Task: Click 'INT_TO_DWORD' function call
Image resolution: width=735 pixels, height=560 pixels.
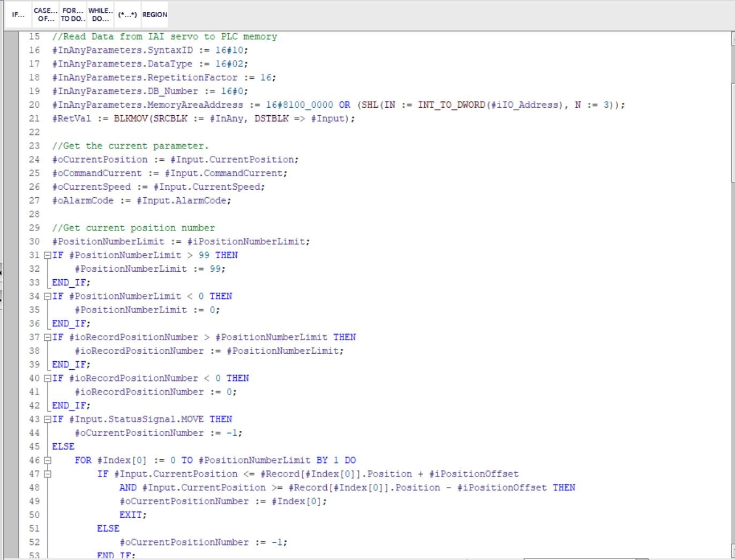Action: pos(452,105)
